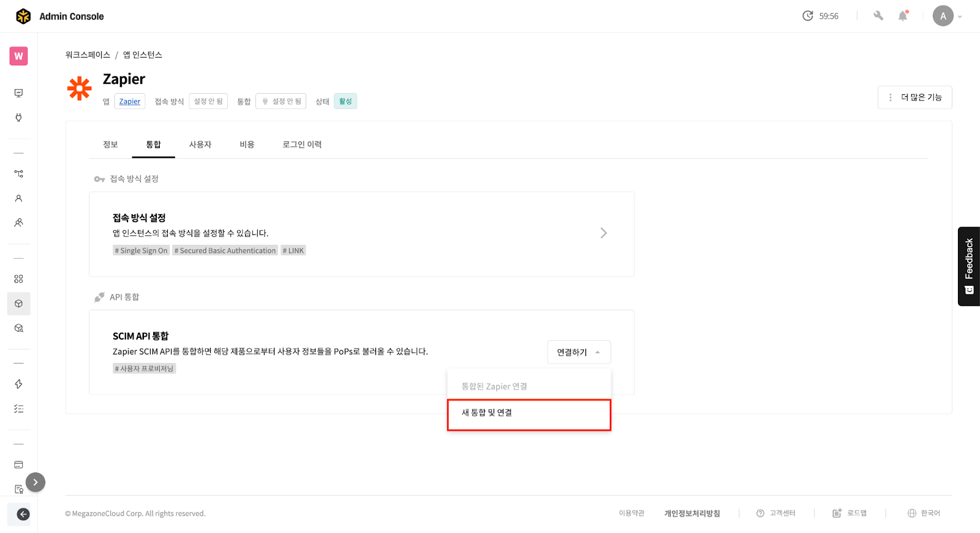Click the back arrow circle in sidebar bottom

[23, 514]
